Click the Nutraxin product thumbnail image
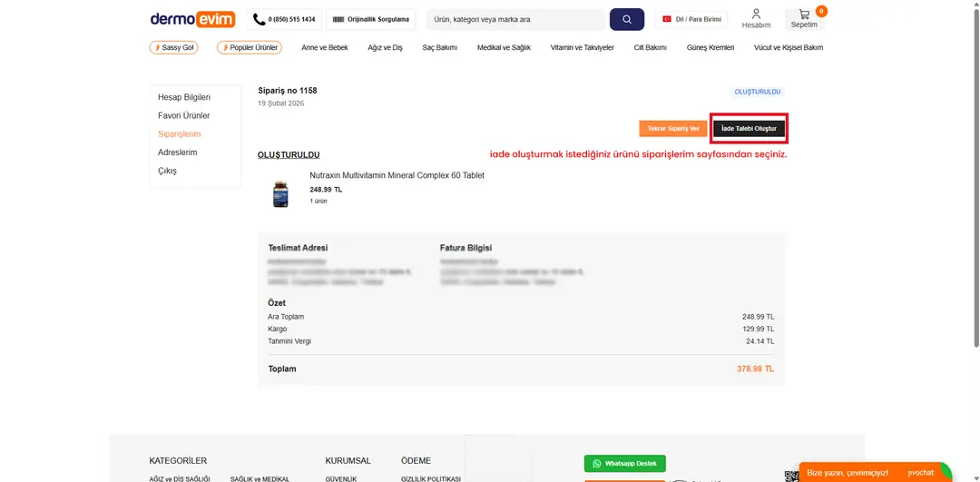The width and height of the screenshot is (980, 482). [280, 193]
